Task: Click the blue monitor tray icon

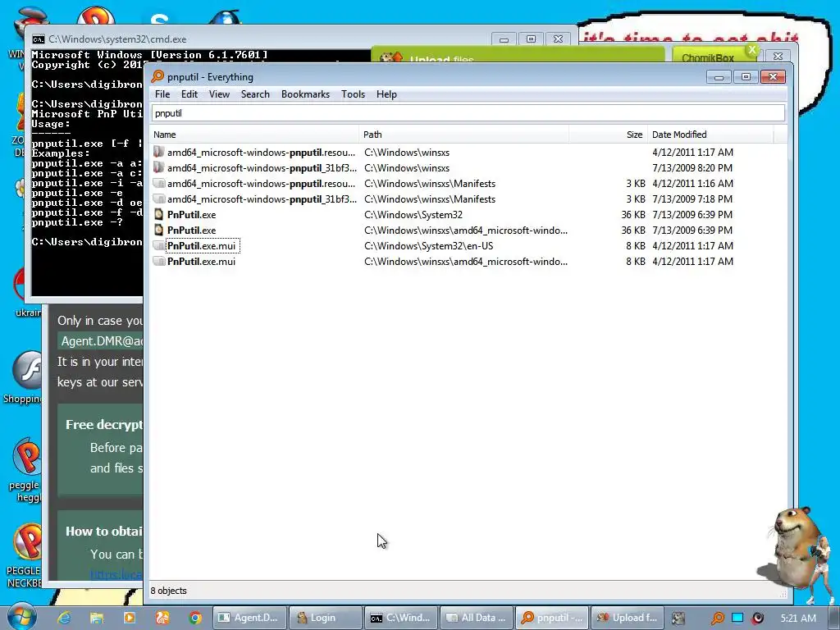Action: pyautogui.click(x=737, y=618)
